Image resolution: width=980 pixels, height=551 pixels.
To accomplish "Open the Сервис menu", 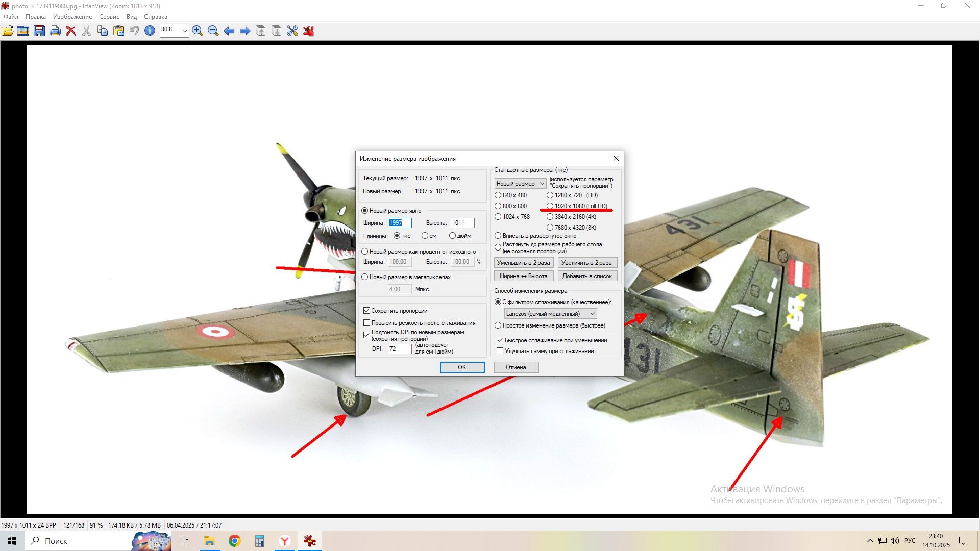I will [109, 17].
